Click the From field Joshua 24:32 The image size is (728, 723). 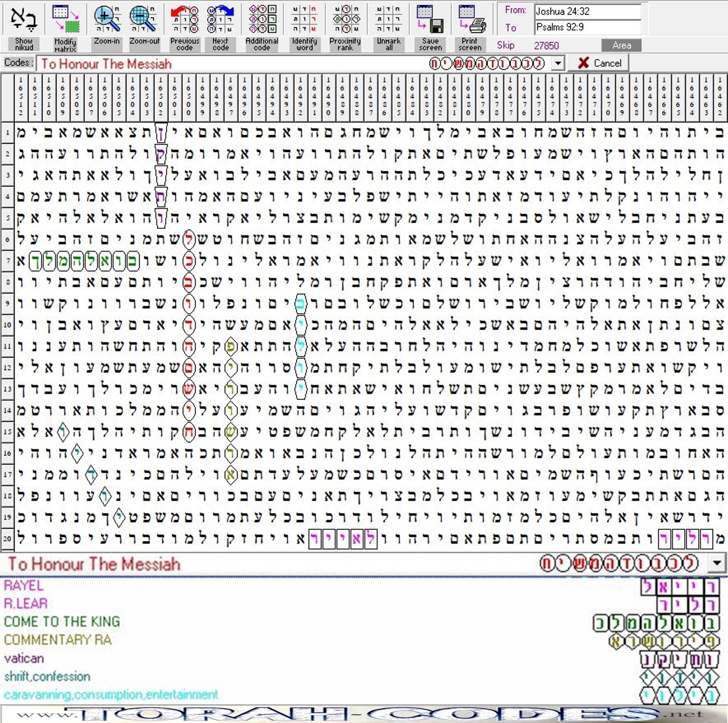[587, 11]
